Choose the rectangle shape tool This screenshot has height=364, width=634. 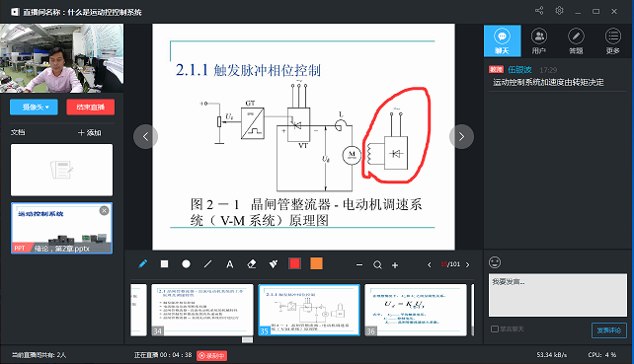(164, 264)
